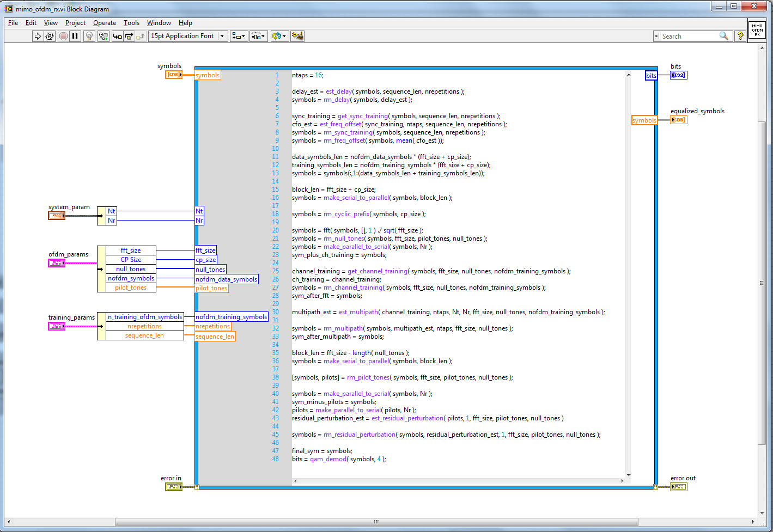The width and height of the screenshot is (773, 532).
Task: Open the View menu
Action: coord(51,23)
